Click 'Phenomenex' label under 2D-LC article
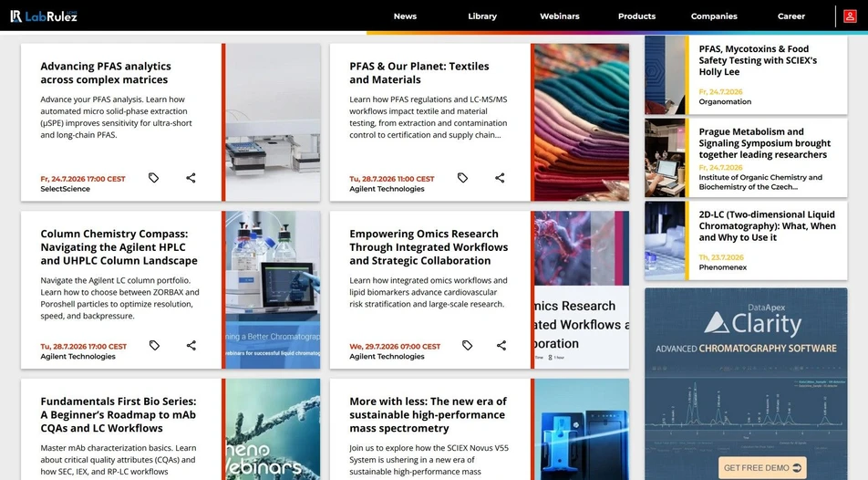The width and height of the screenshot is (868, 480). point(722,267)
